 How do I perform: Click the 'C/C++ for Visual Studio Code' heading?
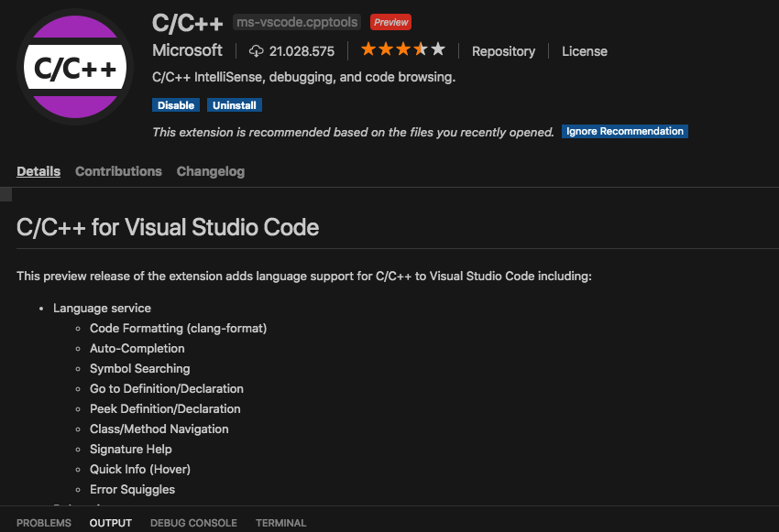[x=168, y=227]
